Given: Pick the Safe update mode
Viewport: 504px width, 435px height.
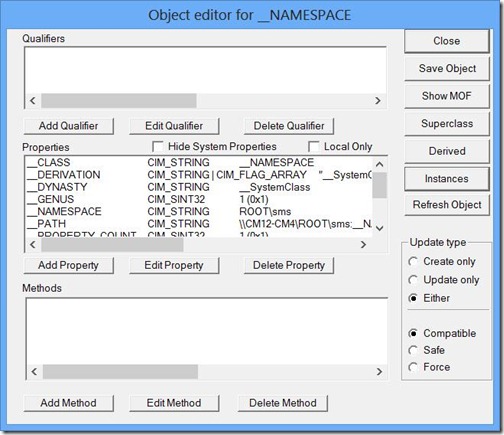Looking at the screenshot, I should click(x=413, y=350).
